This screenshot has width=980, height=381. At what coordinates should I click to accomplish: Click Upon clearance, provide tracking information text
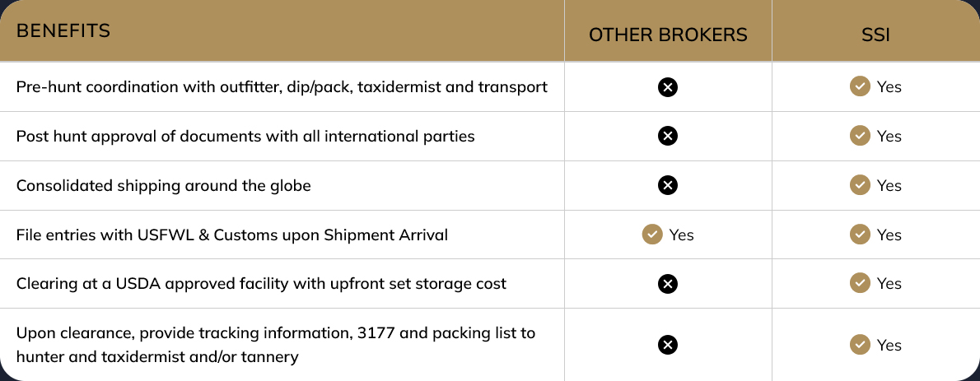click(x=276, y=345)
